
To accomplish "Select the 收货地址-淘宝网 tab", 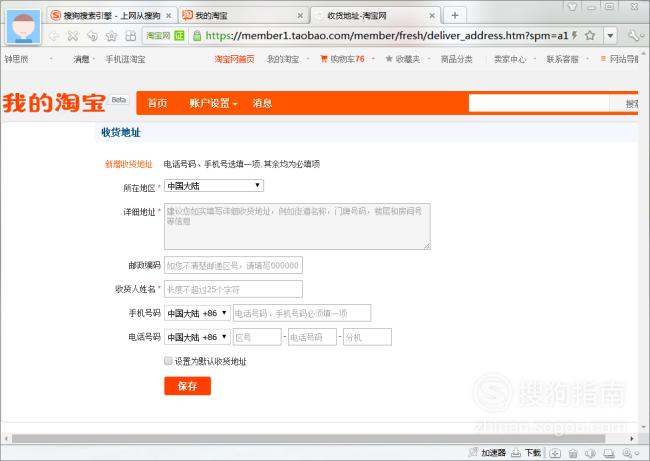I will tap(375, 16).
